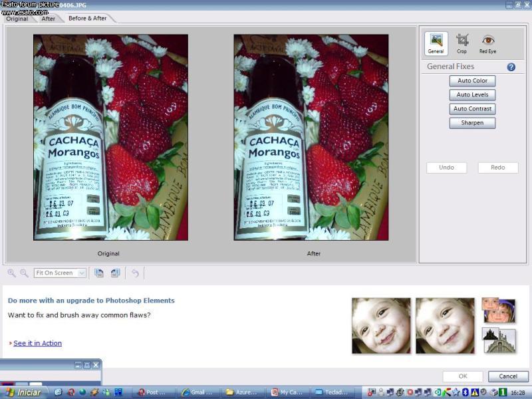This screenshot has height=399, width=532.
Task: Apply Auto Levels fix
Action: click(x=472, y=94)
